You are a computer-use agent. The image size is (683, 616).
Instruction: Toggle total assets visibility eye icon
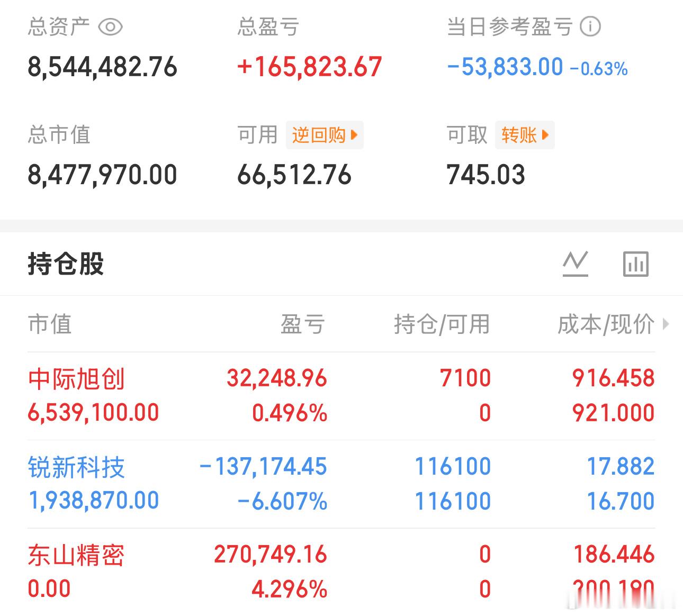coord(111,26)
